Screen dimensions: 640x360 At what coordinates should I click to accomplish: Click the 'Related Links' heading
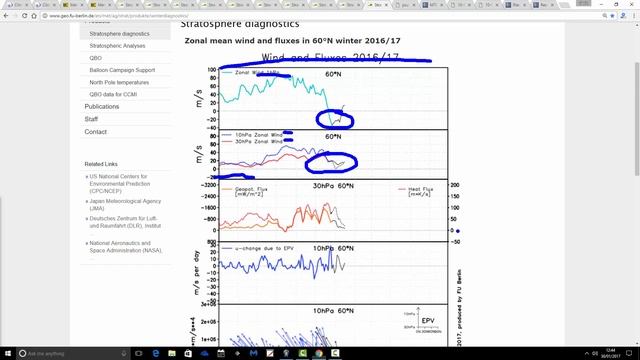(101, 164)
